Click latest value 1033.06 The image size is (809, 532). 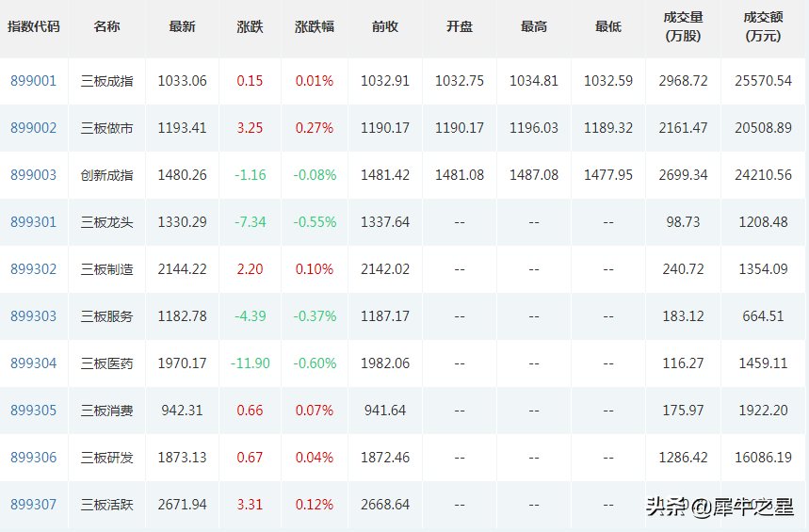[182, 81]
